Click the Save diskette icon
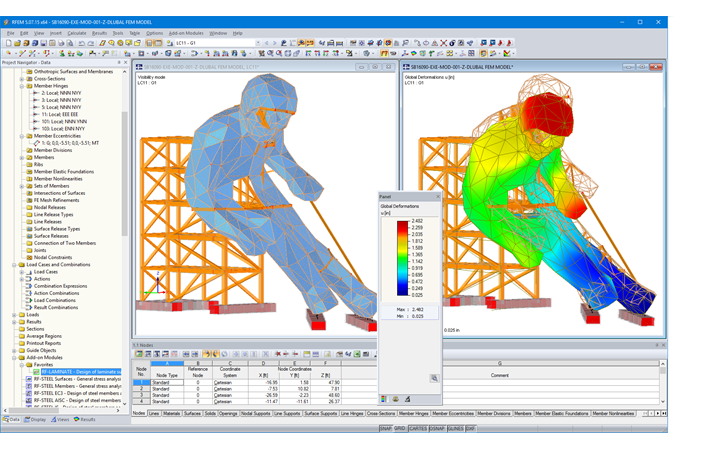720x450 pixels. [x=43, y=43]
